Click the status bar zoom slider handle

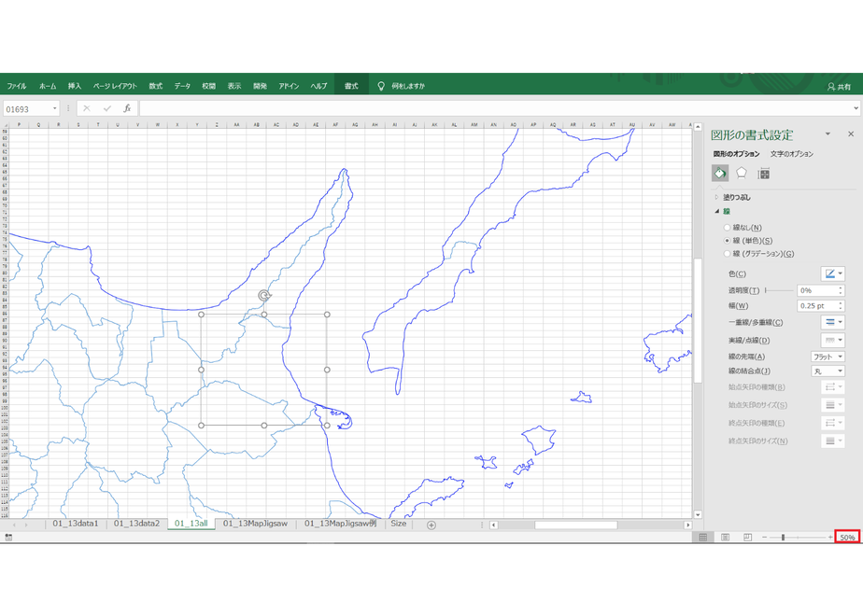coord(783,537)
